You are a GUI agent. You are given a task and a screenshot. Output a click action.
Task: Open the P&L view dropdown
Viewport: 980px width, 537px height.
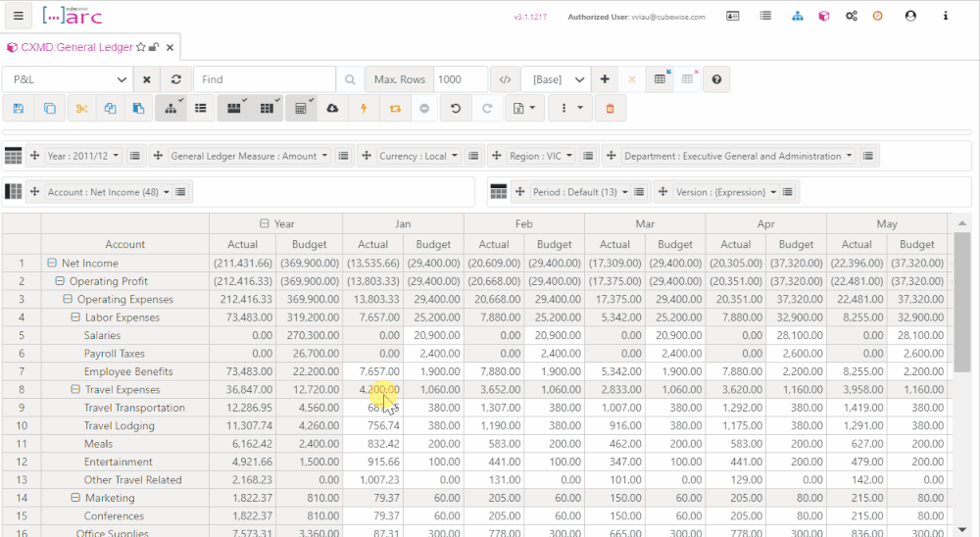[67, 79]
